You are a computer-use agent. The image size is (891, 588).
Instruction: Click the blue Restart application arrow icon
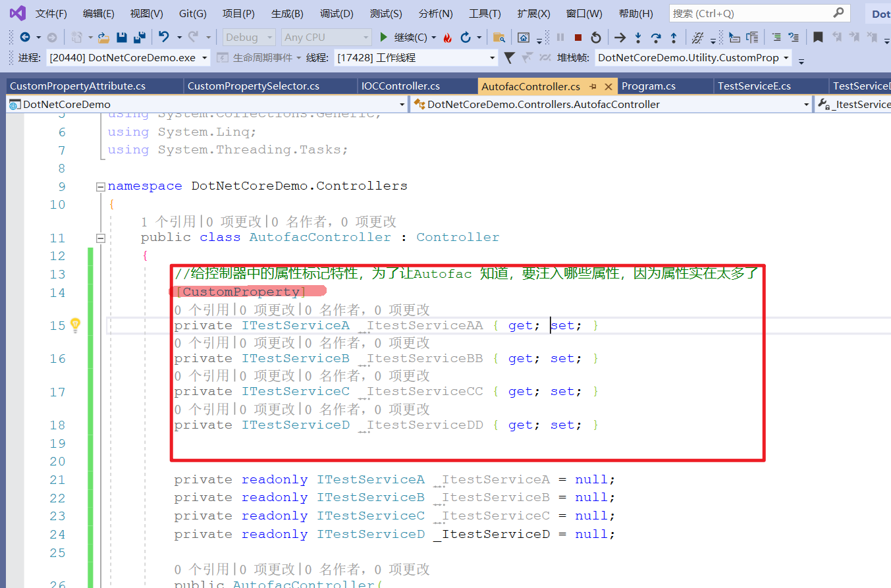[466, 38]
